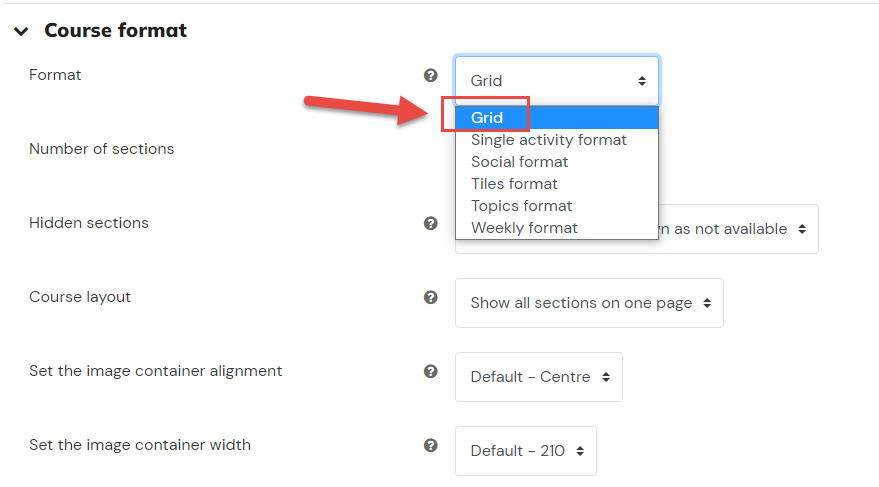Open help for image container alignment
Viewport: 879px width, 487px height.
[431, 371]
